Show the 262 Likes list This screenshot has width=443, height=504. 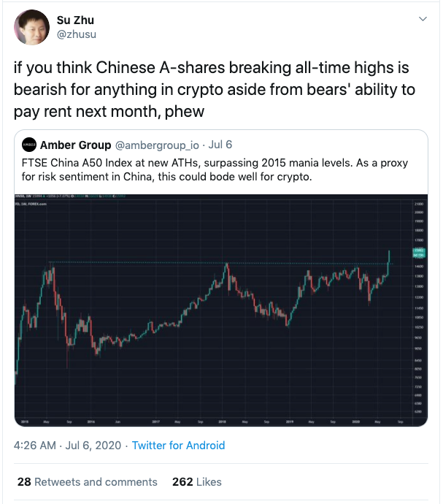pyautogui.click(x=196, y=481)
